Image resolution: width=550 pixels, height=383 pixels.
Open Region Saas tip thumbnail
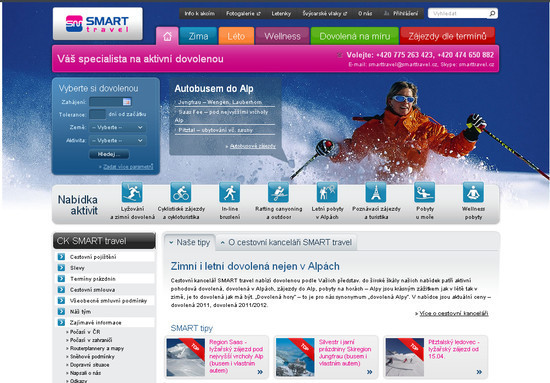pyautogui.click(x=186, y=357)
